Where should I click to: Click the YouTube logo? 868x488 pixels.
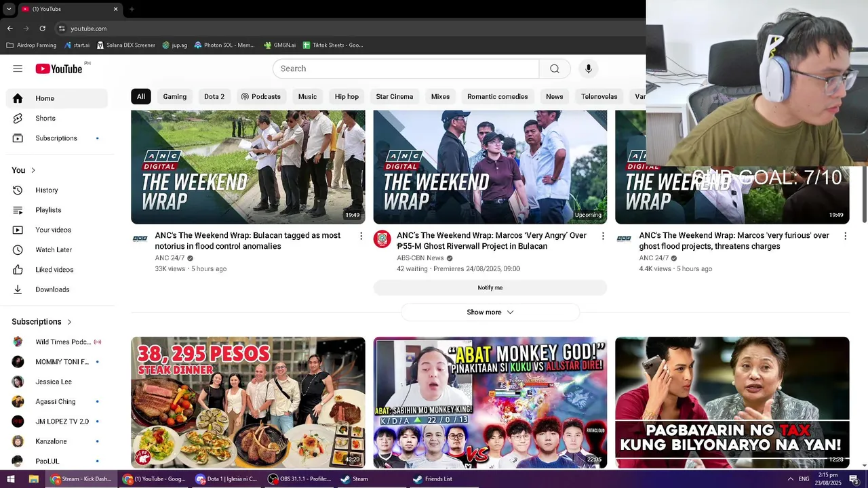(59, 68)
